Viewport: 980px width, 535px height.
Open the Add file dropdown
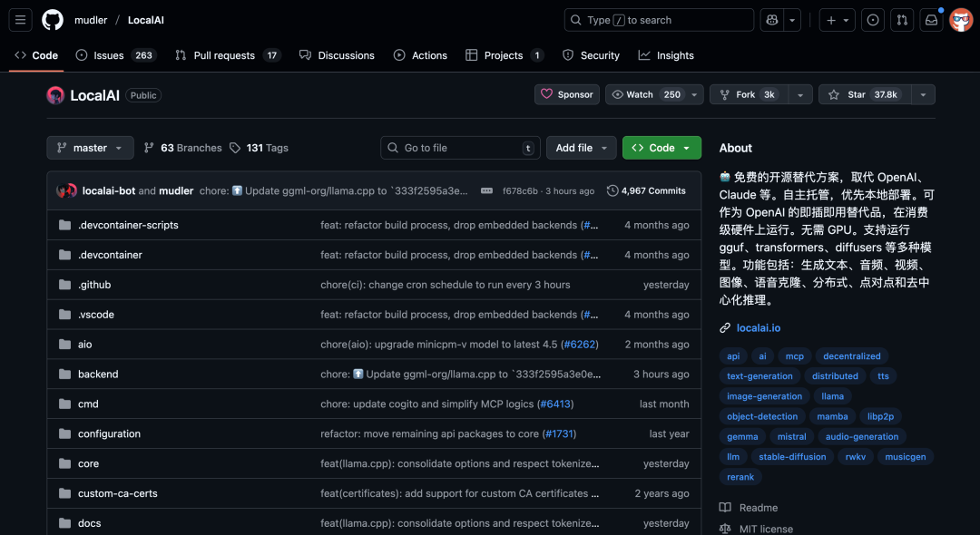point(581,148)
